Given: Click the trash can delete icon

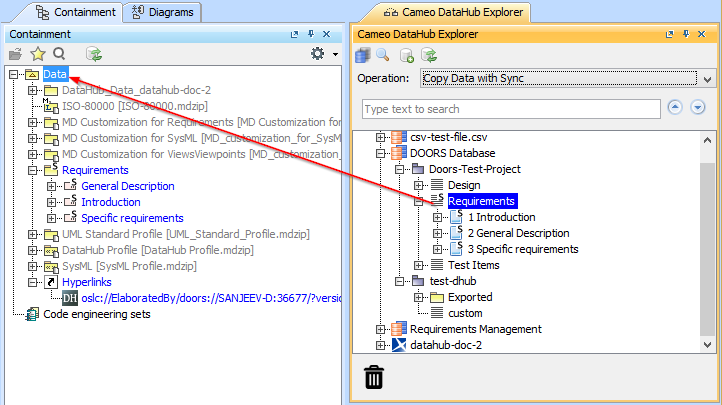Looking at the screenshot, I should click(x=374, y=377).
